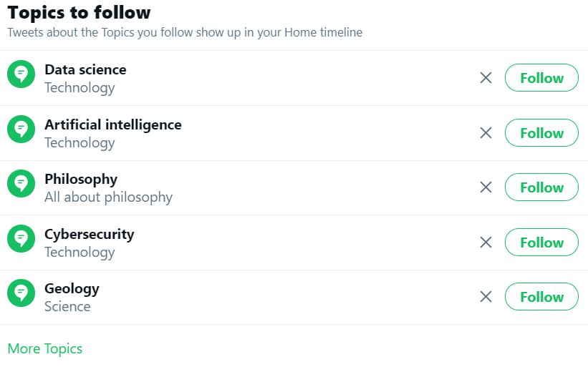Follow the Artificial intelligence topic
The image size is (588, 367).
point(541,133)
